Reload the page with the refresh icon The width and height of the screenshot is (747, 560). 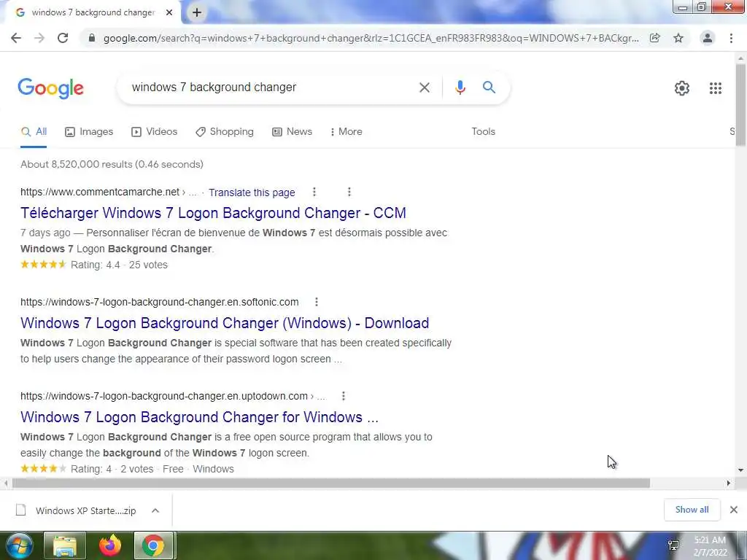pos(63,38)
